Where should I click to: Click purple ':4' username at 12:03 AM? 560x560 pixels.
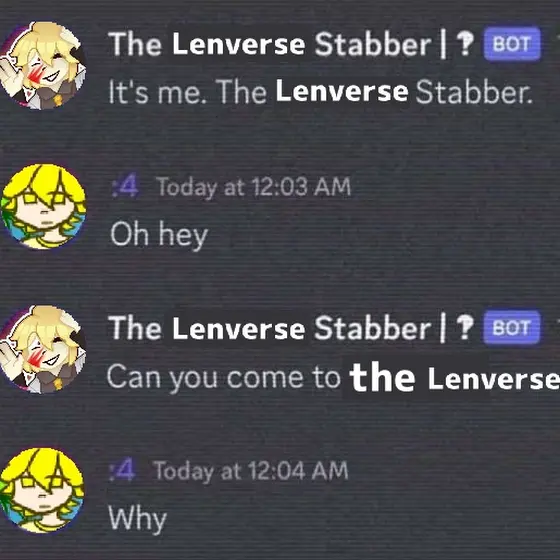point(125,186)
